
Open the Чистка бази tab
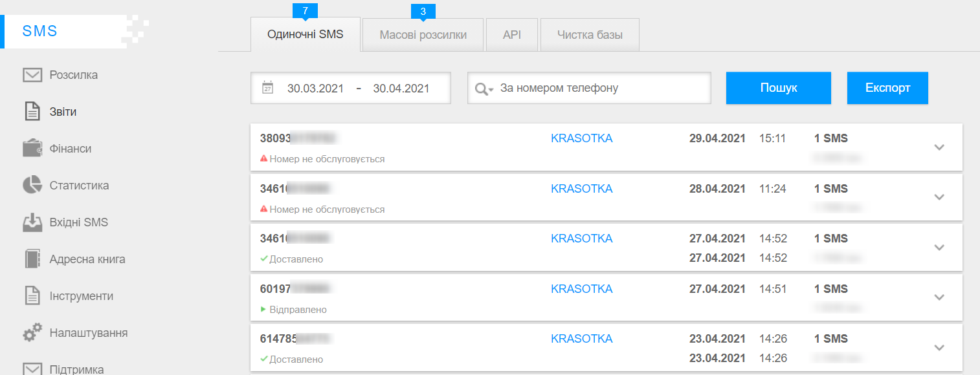click(x=590, y=35)
